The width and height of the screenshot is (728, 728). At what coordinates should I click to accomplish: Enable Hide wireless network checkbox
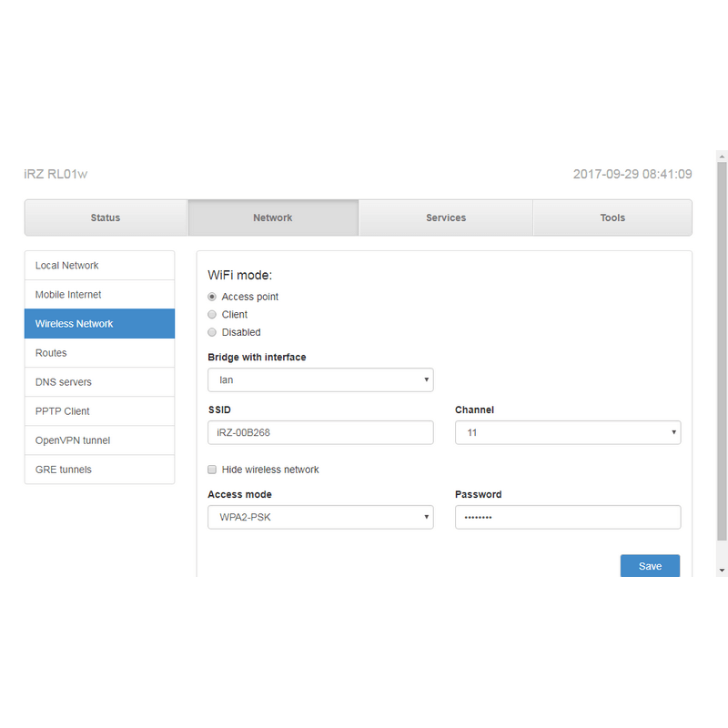(212, 470)
